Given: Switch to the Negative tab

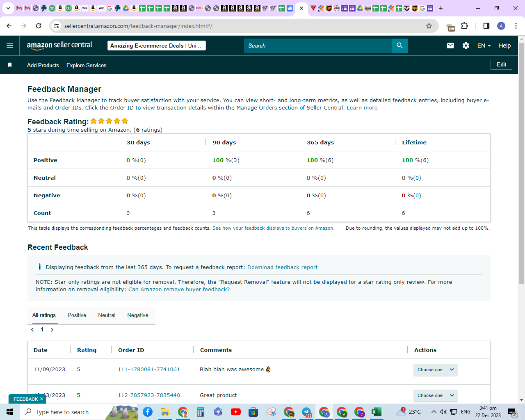Looking at the screenshot, I should [x=138, y=315].
